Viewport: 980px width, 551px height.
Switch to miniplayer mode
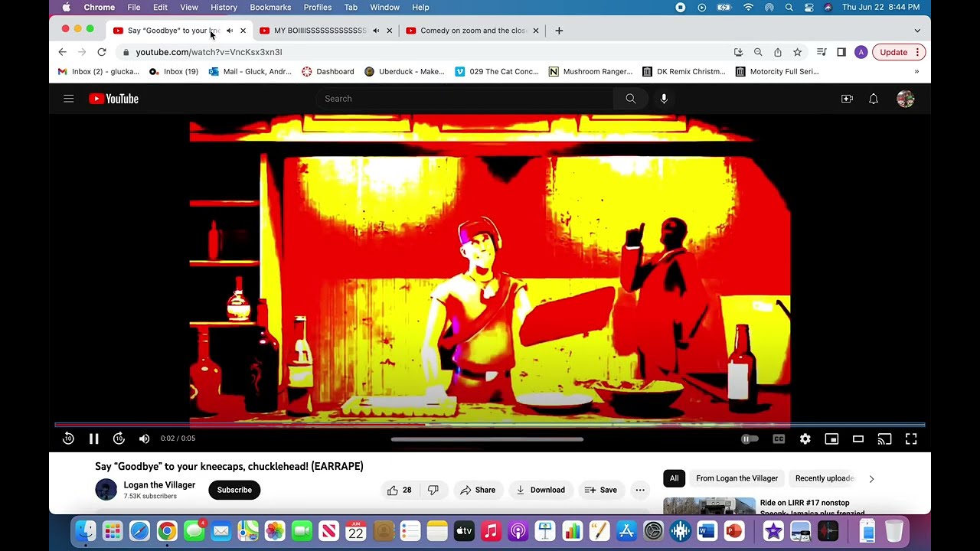pyautogui.click(x=831, y=439)
